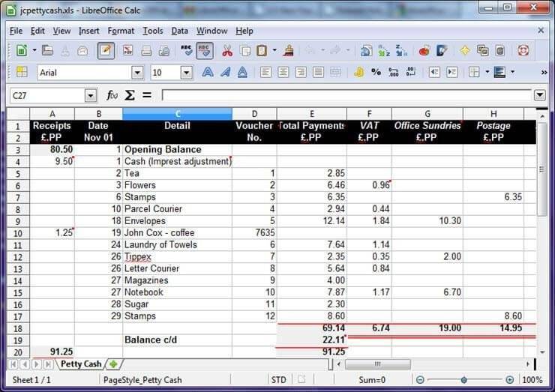Open the Format menu

click(x=121, y=31)
